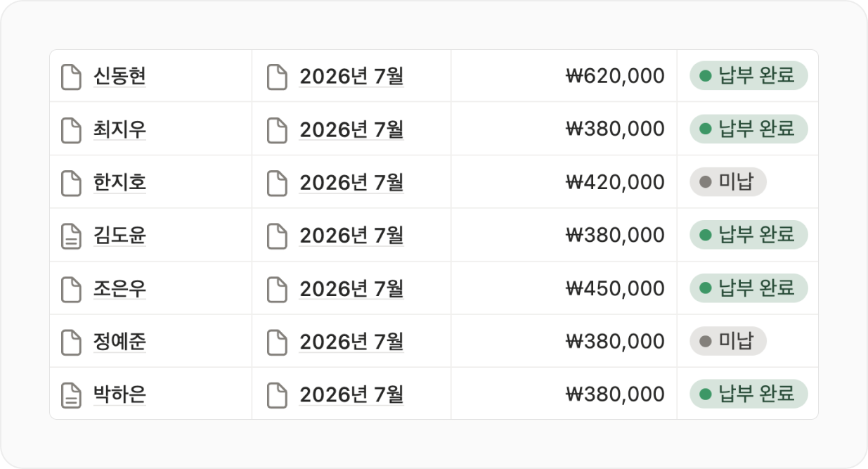Click the document icon beside 박하은

pos(71,395)
